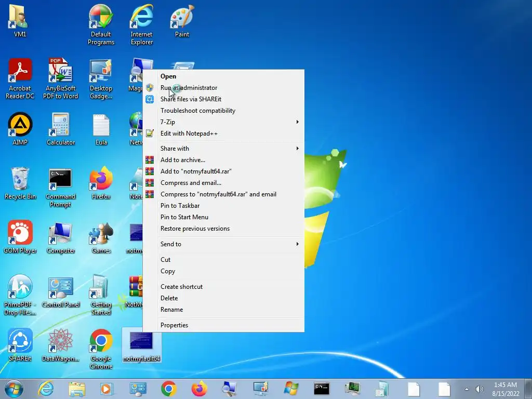The width and height of the screenshot is (532, 399).
Task: Choose Pin to Taskbar
Action: pyautogui.click(x=223, y=206)
